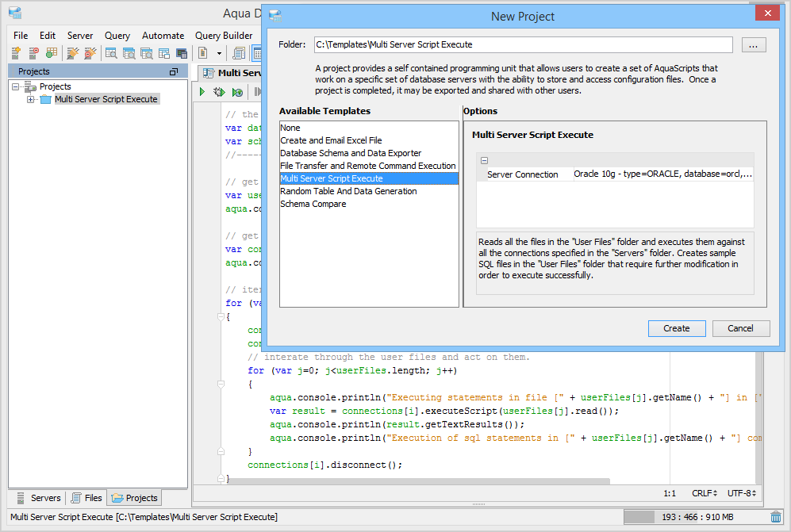Expand the Multi Server Script Execute project node
Image resolution: width=791 pixels, height=532 pixels.
[31, 99]
